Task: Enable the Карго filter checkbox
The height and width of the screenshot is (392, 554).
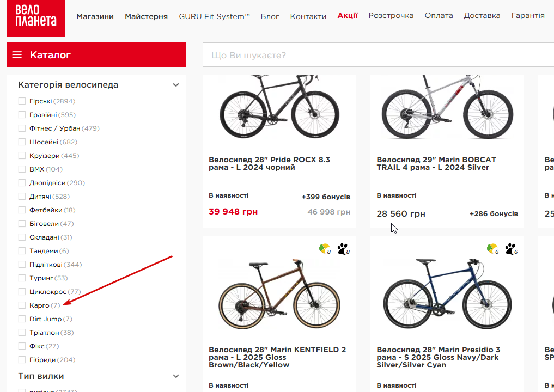Action: (22, 305)
